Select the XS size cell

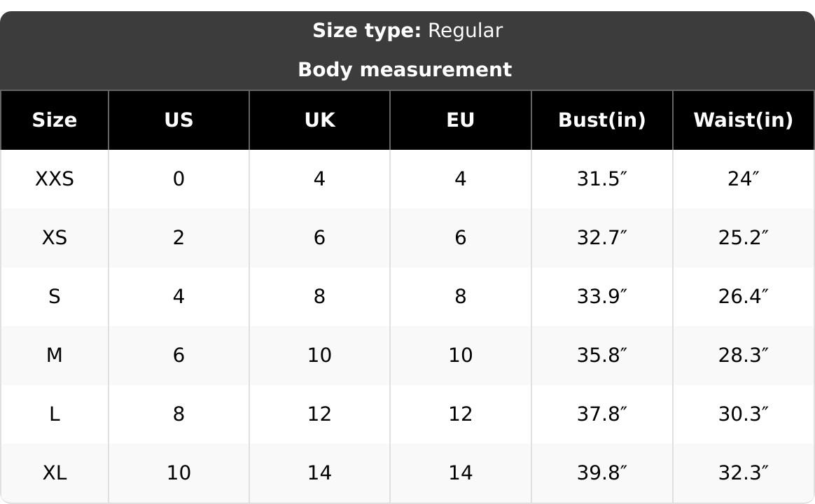(55, 238)
